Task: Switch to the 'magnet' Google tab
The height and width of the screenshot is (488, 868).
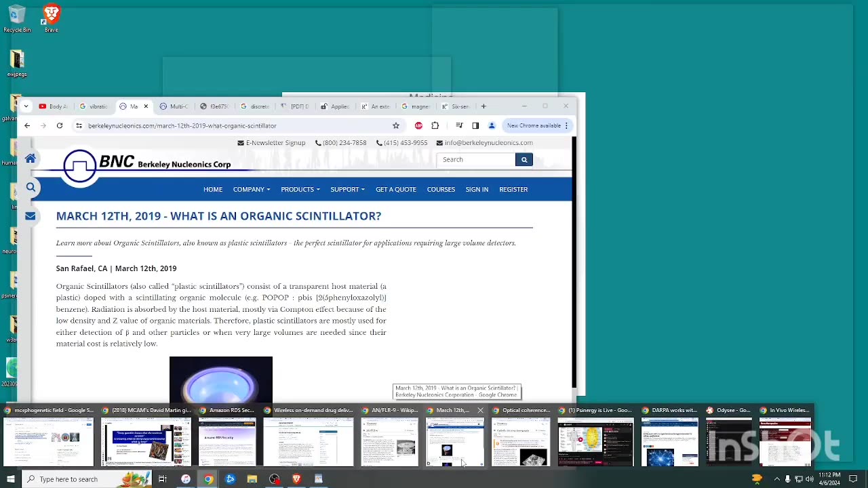Action: [416, 106]
